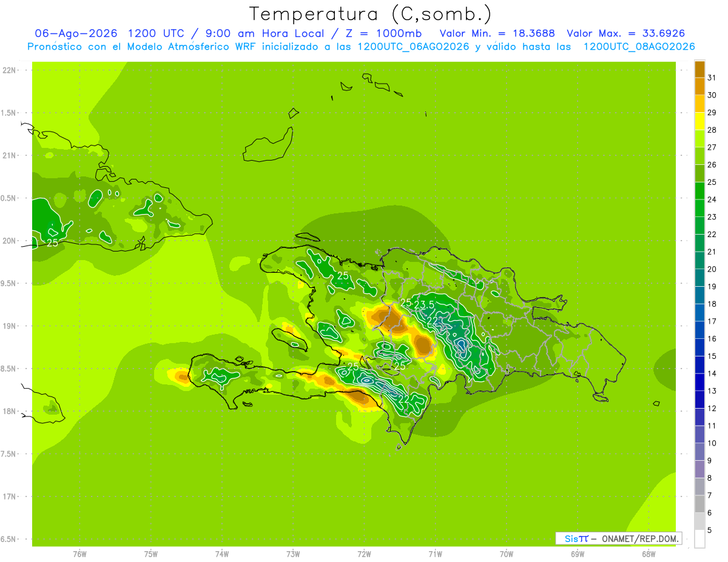Screen dimensions: 728x562
Task: Click 'Pronóstico con el Modelo Atmósferico WRF' text
Action: tap(143, 47)
